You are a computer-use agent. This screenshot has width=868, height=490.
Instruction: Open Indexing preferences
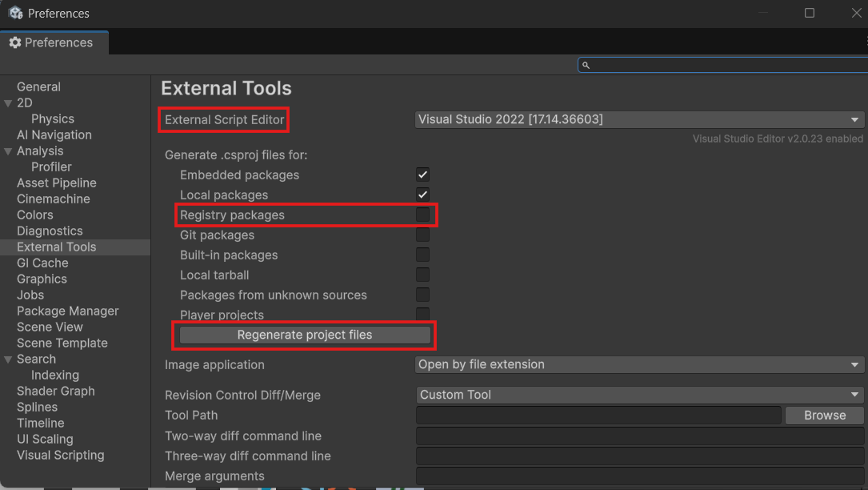[x=55, y=376]
